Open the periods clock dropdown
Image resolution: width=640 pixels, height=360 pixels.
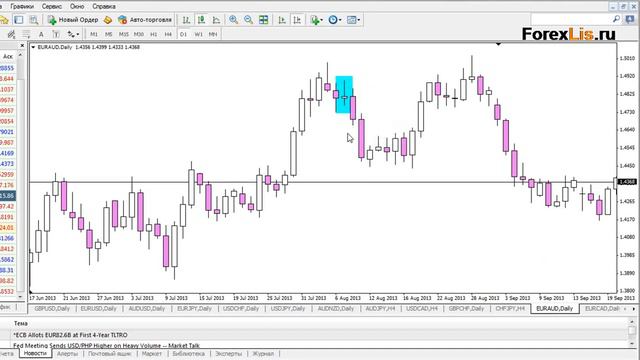[335, 20]
